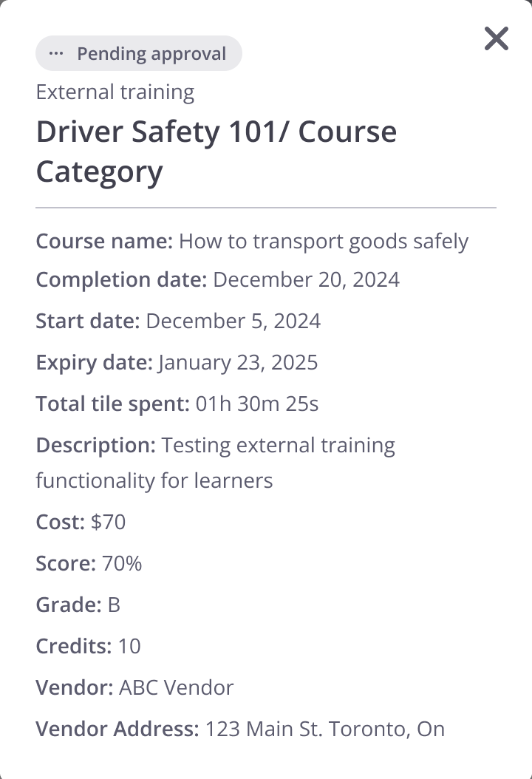Image resolution: width=532 pixels, height=779 pixels.
Task: Select the course name 'How to transport goods safely'
Action: tap(324, 242)
